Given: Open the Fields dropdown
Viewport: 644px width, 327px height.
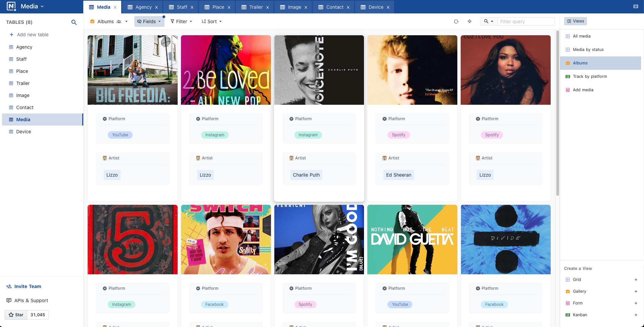Looking at the screenshot, I should 149,21.
